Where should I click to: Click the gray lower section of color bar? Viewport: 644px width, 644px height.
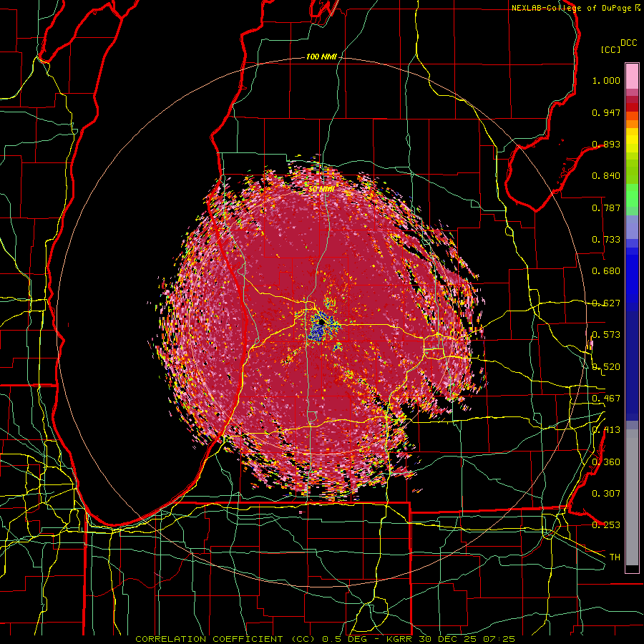pos(632,497)
